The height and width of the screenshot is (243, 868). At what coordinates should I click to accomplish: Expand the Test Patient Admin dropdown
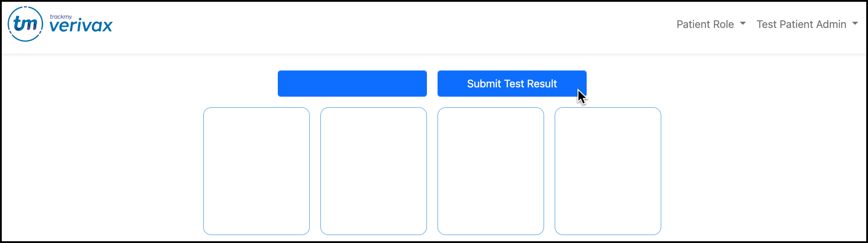click(x=807, y=24)
